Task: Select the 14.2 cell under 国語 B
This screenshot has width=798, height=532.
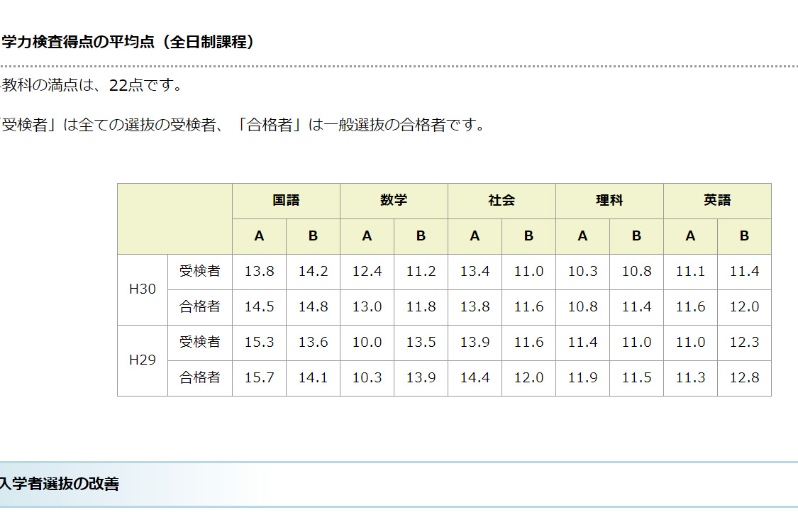Action: (x=313, y=272)
